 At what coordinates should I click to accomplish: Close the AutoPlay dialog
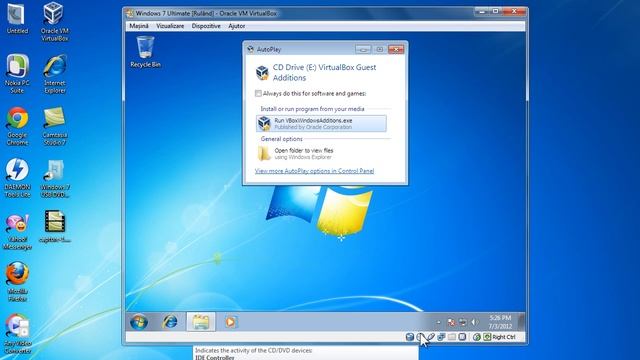tap(396, 49)
